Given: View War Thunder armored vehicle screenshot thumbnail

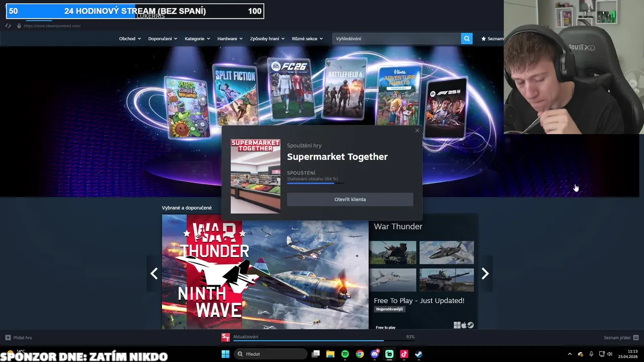Looking at the screenshot, I should [447, 280].
